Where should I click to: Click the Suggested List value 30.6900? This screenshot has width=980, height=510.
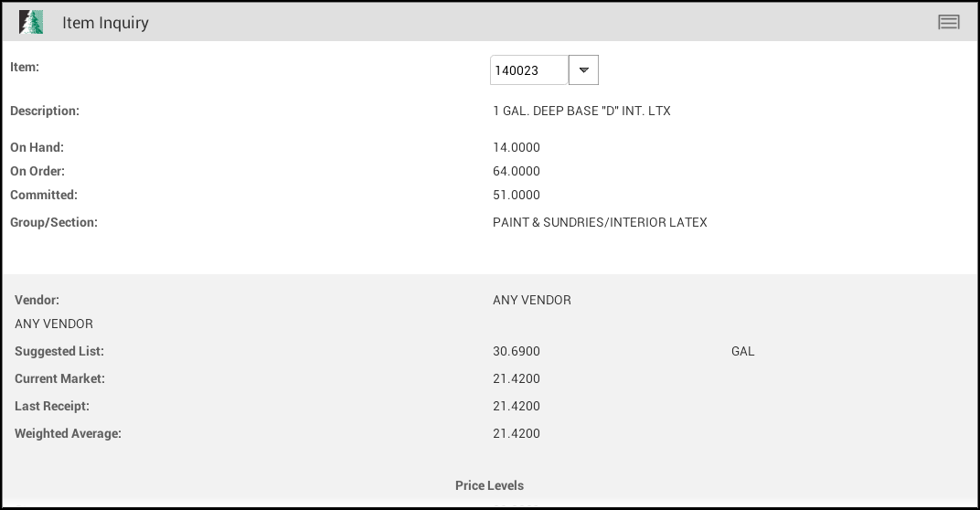coord(517,351)
